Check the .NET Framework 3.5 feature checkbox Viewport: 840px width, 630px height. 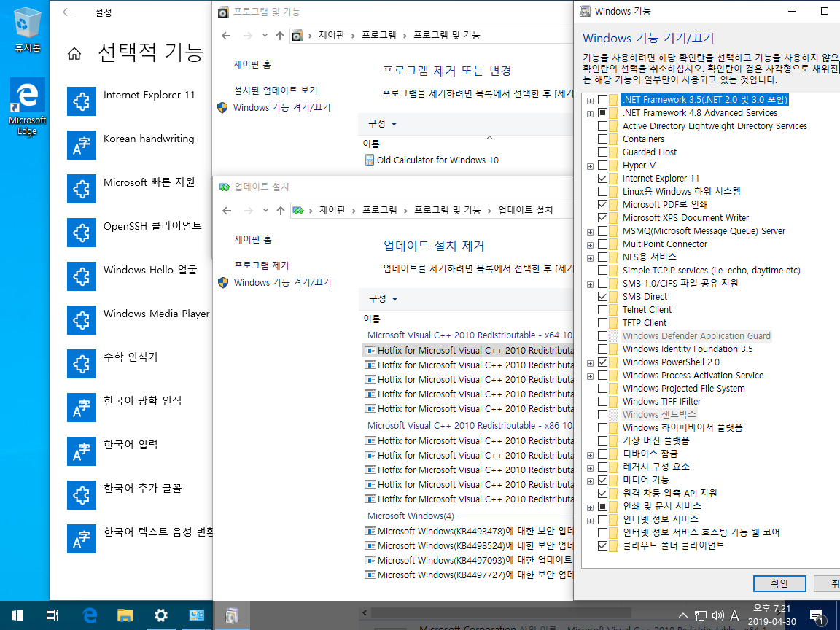[x=603, y=100]
